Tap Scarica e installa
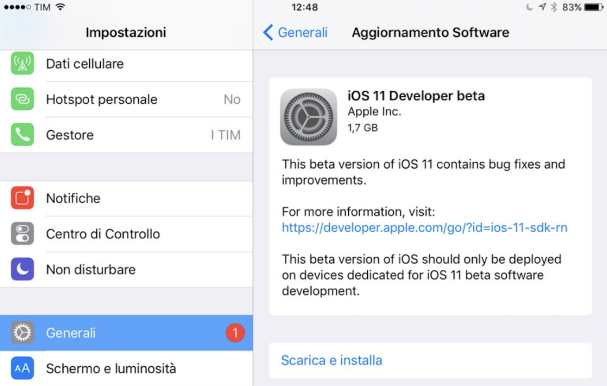Viewport: 607px width, 386px height. tap(430, 360)
